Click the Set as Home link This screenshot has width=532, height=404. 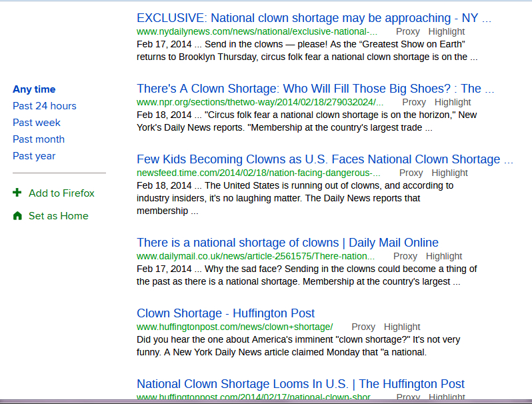click(59, 216)
